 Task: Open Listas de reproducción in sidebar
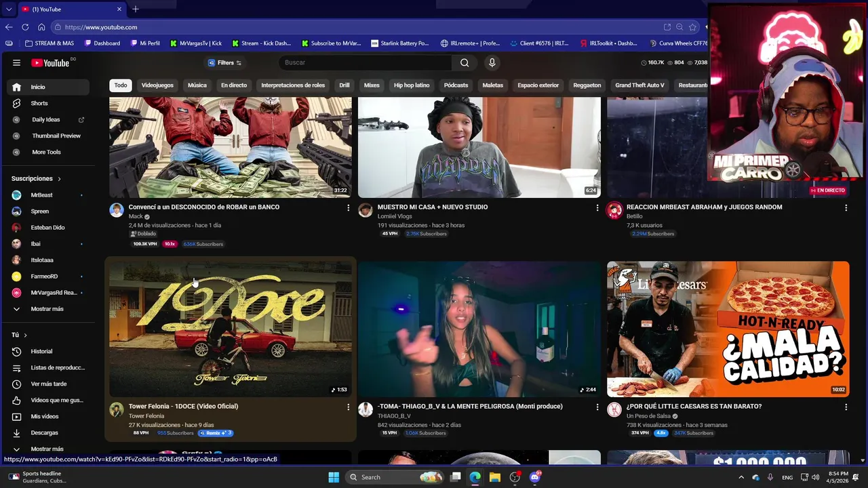click(x=47, y=367)
